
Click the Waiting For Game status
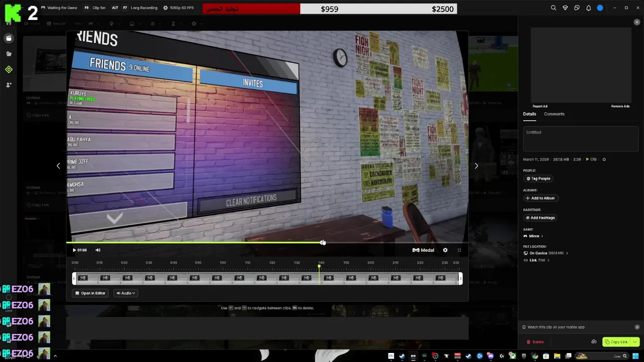59,8
